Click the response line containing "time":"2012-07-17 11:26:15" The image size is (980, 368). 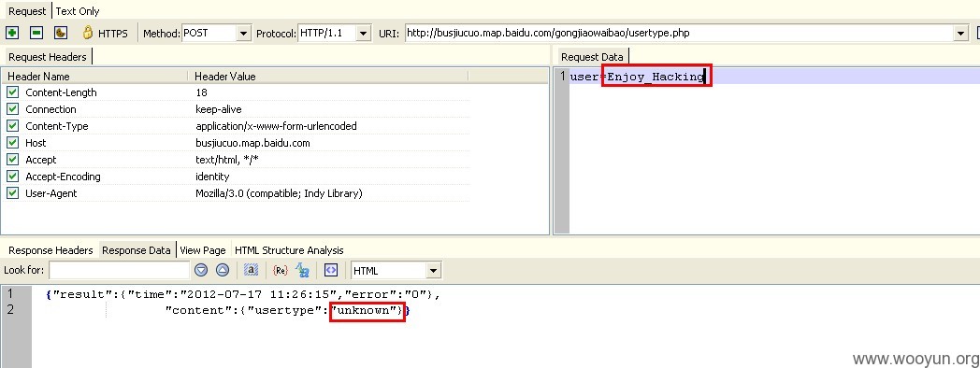(244, 293)
